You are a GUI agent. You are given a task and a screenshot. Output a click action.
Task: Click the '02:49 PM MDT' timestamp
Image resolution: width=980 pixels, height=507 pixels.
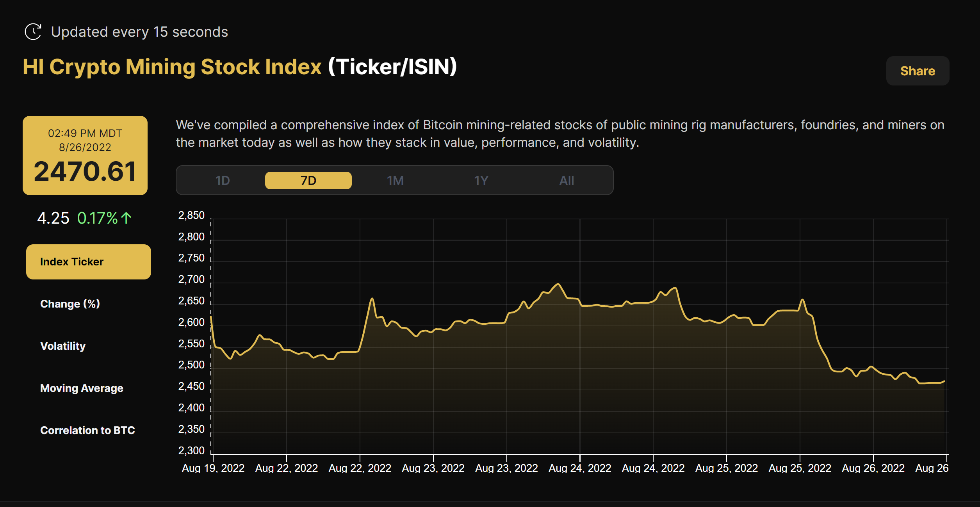85,133
